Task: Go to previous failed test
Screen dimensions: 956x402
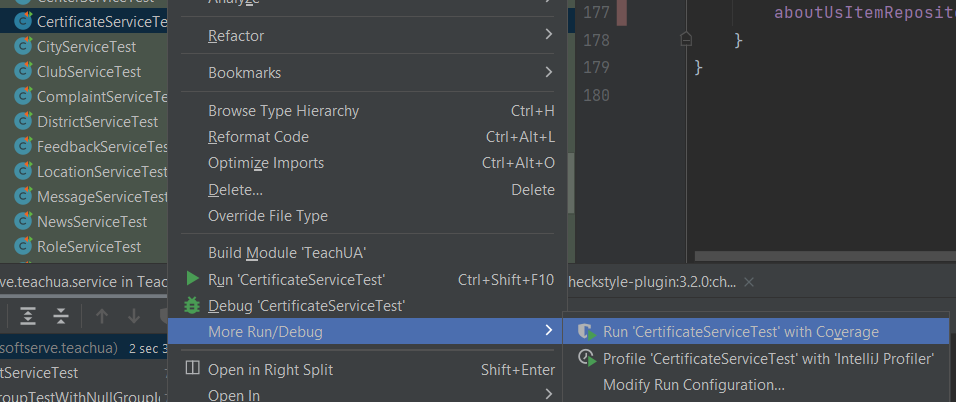Action: (x=102, y=316)
